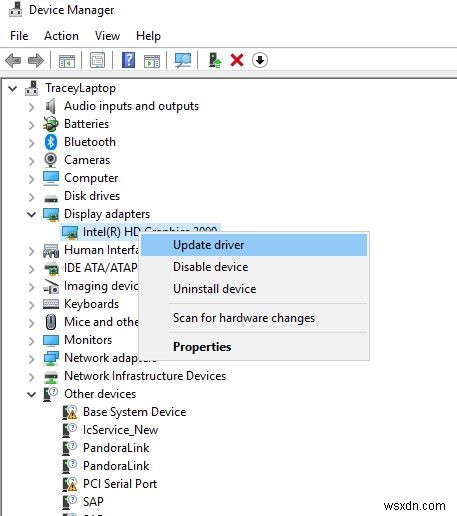Click the TraceyLaptop computer name
This screenshot has height=516, width=457.
pyautogui.click(x=80, y=88)
